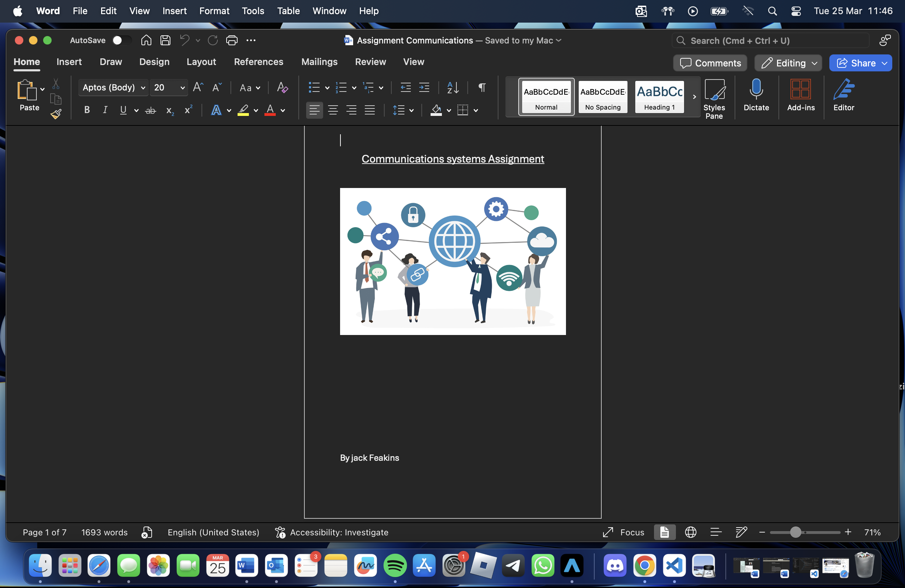Screen dimensions: 905x588
Task: Decrease paragraph indent
Action: (x=406, y=87)
